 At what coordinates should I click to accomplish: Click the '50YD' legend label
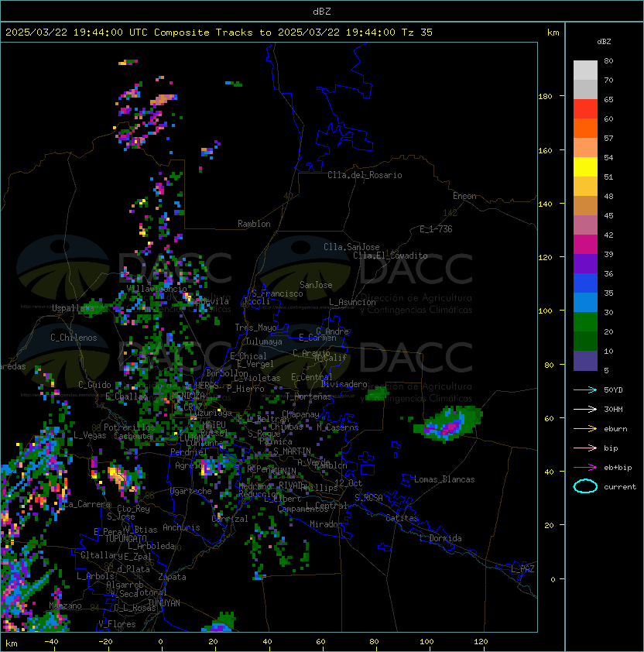(613, 390)
